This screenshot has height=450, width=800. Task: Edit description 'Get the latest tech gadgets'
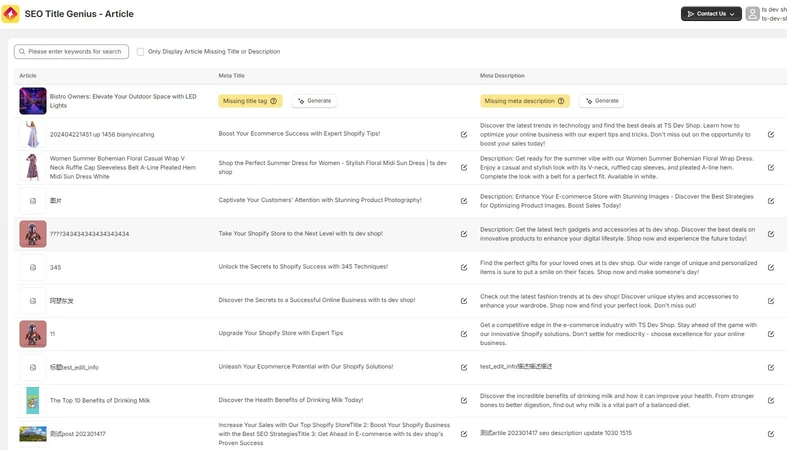click(x=770, y=234)
